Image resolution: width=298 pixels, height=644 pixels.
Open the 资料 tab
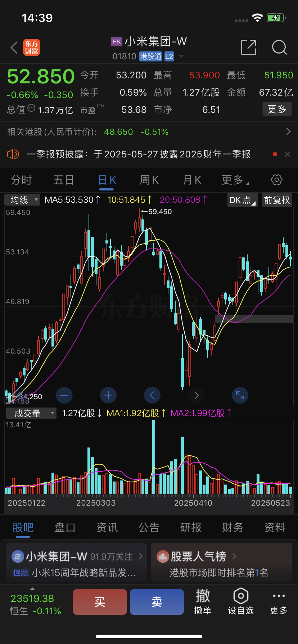(x=275, y=528)
